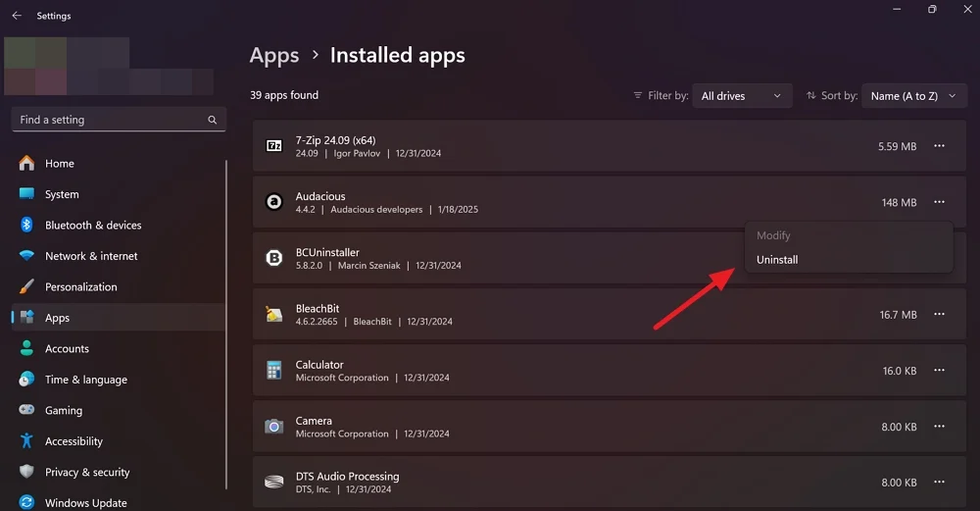Open Accounts settings

point(119,348)
